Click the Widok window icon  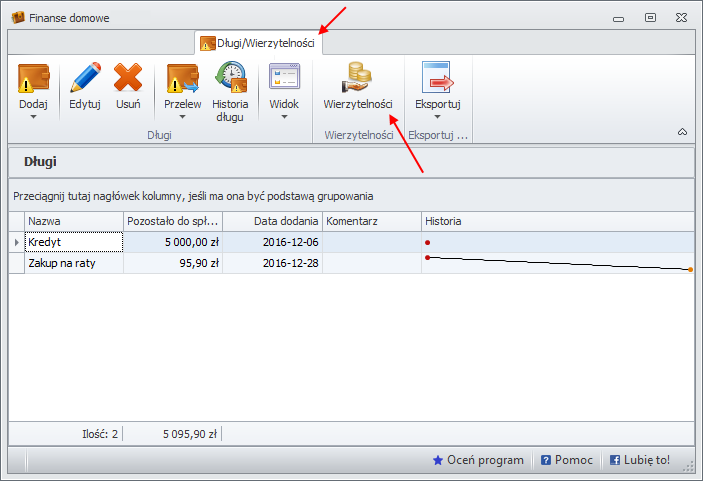pyautogui.click(x=284, y=77)
